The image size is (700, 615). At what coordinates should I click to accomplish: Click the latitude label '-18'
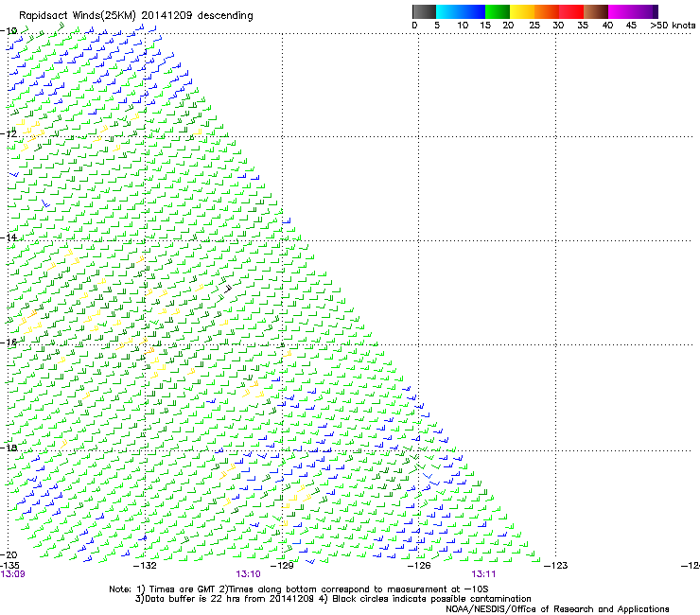click(x=9, y=448)
